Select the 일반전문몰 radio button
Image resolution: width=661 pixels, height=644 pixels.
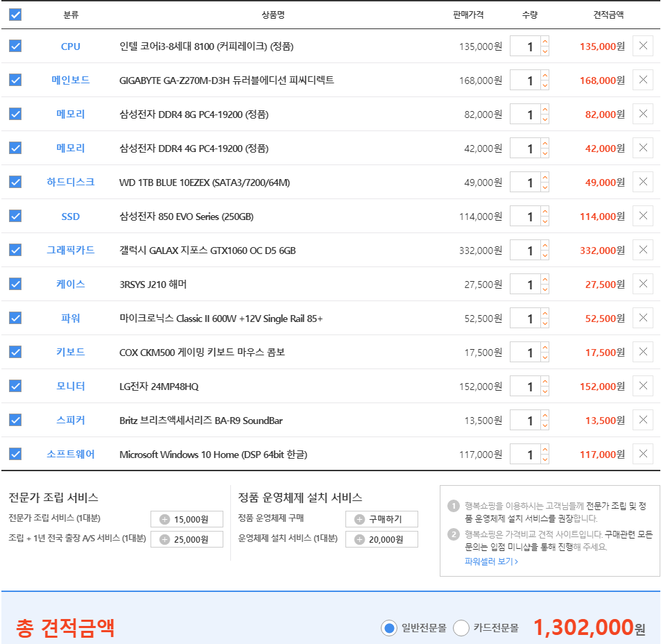pos(389,628)
